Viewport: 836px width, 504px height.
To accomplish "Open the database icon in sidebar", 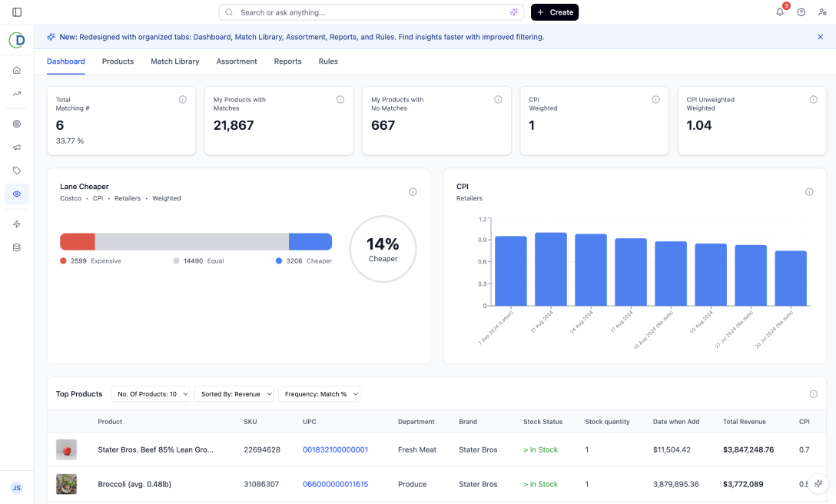I will (x=17, y=247).
